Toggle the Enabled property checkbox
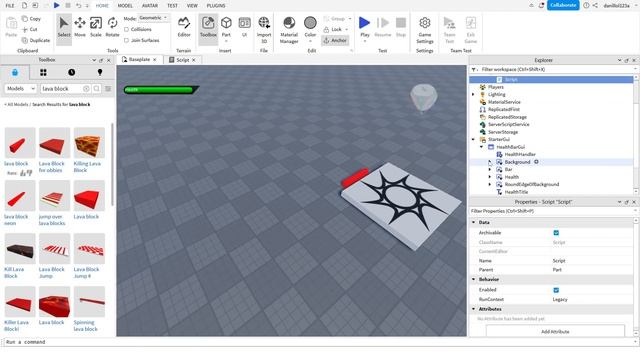Image resolution: width=640 pixels, height=360 pixels. (556, 290)
